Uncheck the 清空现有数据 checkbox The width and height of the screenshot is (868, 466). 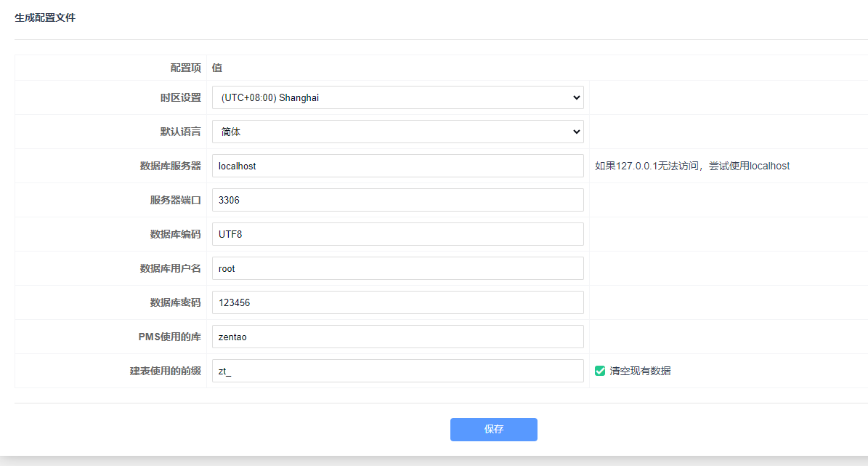(600, 371)
